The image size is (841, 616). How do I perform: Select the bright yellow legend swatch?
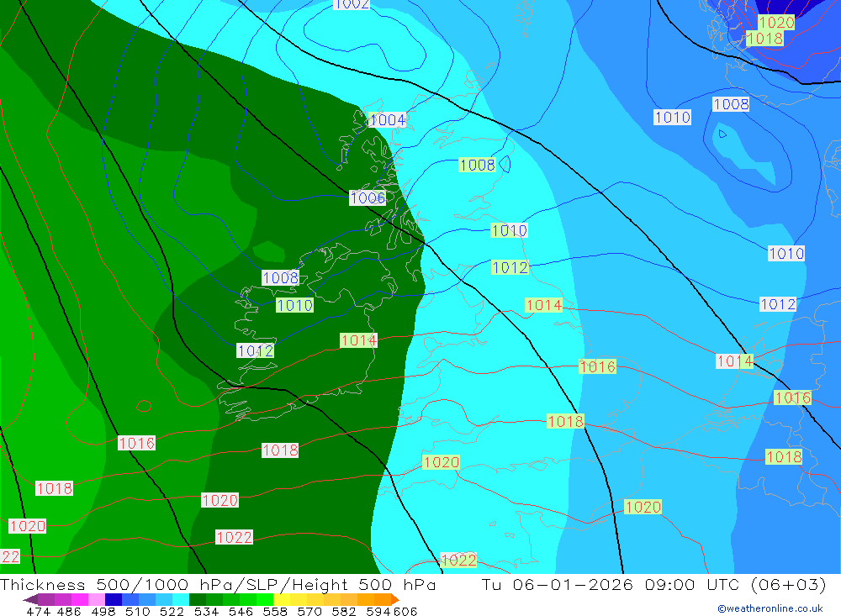click(282, 599)
